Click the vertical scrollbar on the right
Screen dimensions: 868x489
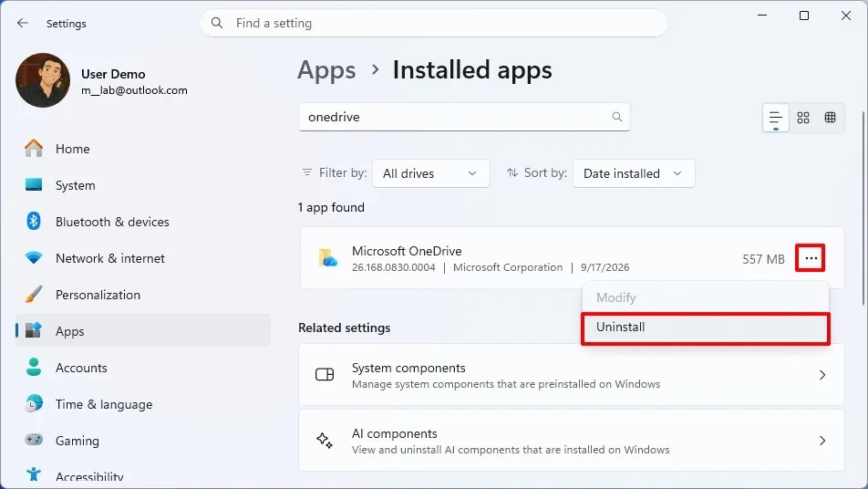(x=863, y=208)
